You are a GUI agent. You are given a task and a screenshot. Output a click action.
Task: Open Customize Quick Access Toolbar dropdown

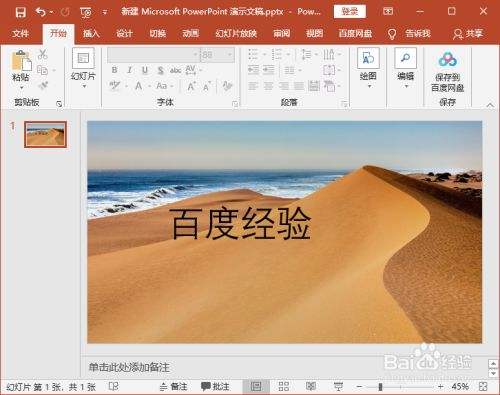pyautogui.click(x=105, y=13)
